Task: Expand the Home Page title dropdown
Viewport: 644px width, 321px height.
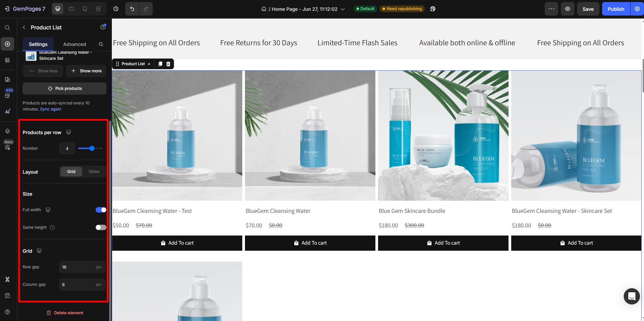Action: [343, 9]
